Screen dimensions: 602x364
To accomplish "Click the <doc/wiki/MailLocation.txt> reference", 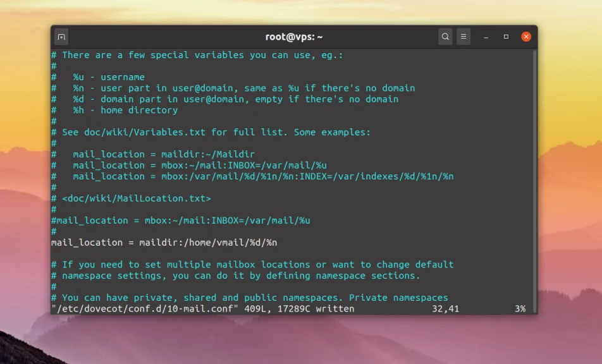I will pos(137,198).
